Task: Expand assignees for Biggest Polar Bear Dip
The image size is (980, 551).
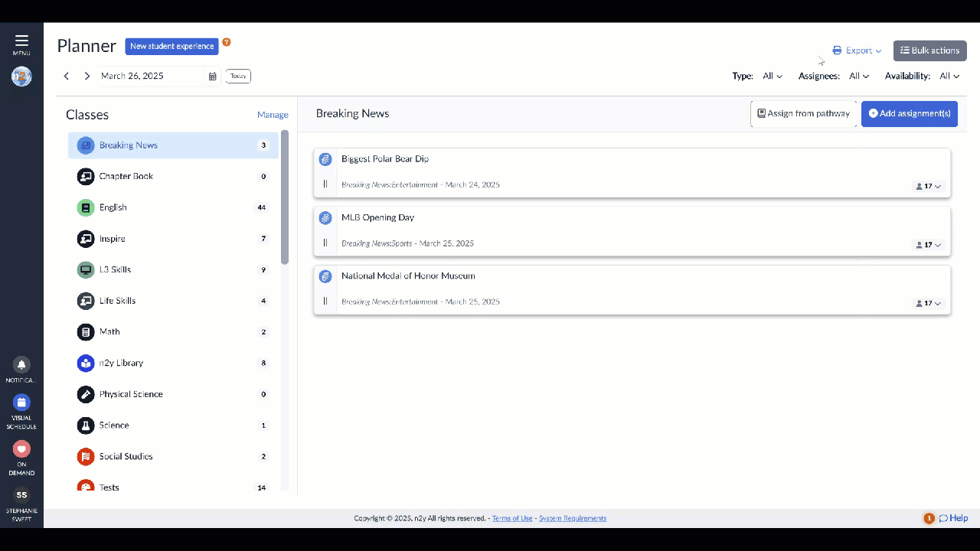Action: 929,186
